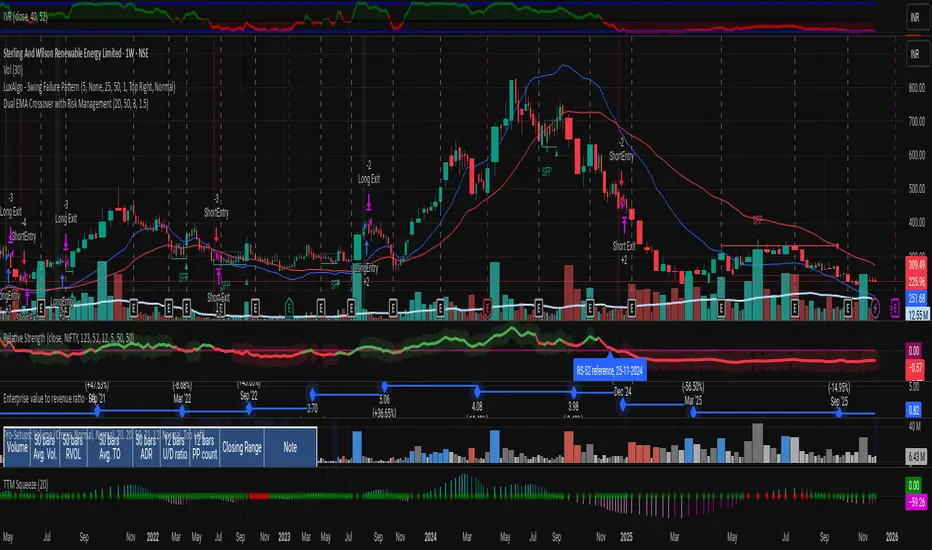Open the earnings E marker above 2025 label
Viewport: 932px width, 550px height.
click(x=631, y=307)
